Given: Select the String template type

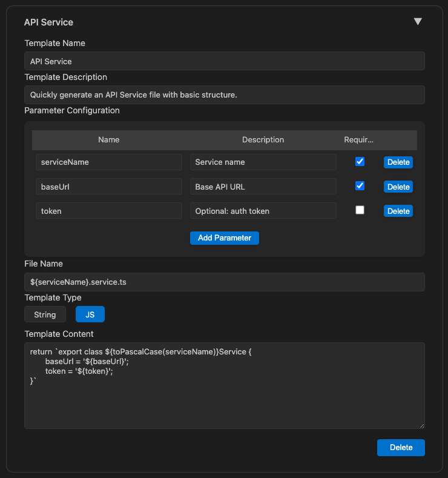Looking at the screenshot, I should point(45,314).
